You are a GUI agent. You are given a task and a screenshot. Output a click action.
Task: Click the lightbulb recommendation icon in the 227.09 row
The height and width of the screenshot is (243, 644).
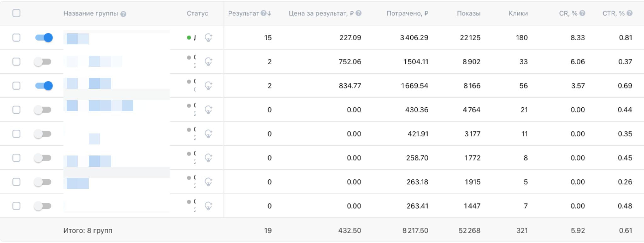click(208, 38)
